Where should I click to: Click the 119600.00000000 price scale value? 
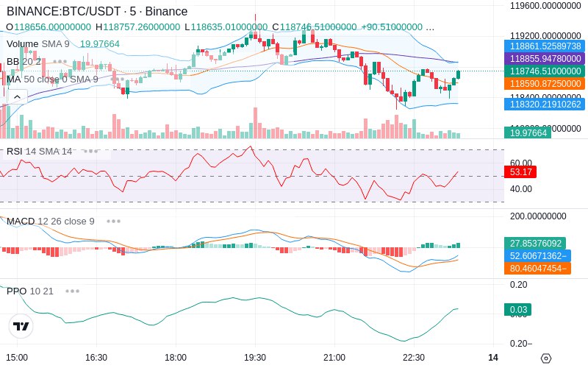pos(545,6)
